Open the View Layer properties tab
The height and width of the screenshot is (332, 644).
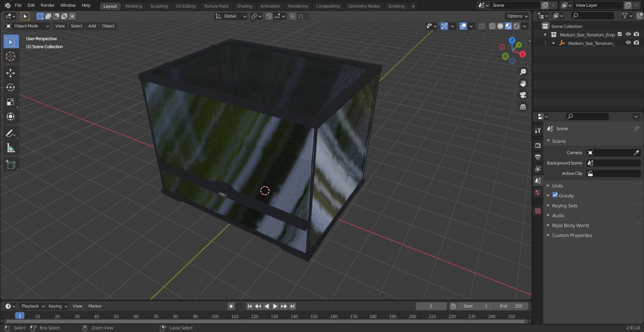click(538, 169)
